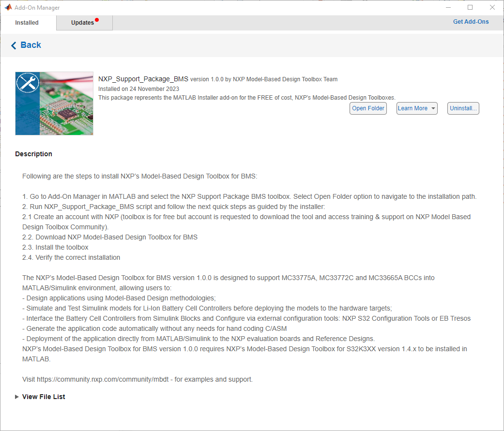This screenshot has height=431, width=504.
Task: Maximize the Add-On Manager window
Action: point(470,7)
